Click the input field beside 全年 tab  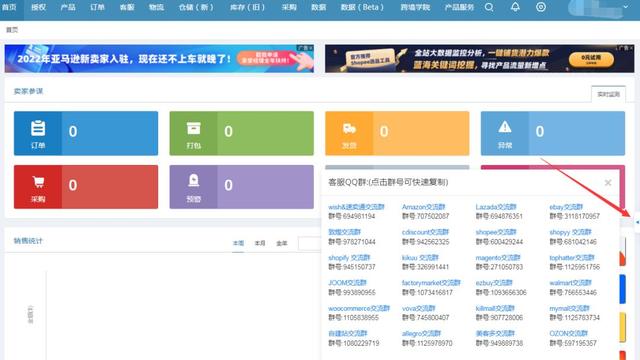(309, 243)
